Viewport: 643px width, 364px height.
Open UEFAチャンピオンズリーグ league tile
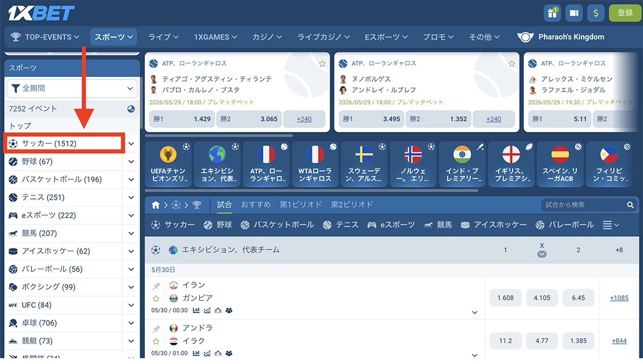(x=168, y=164)
